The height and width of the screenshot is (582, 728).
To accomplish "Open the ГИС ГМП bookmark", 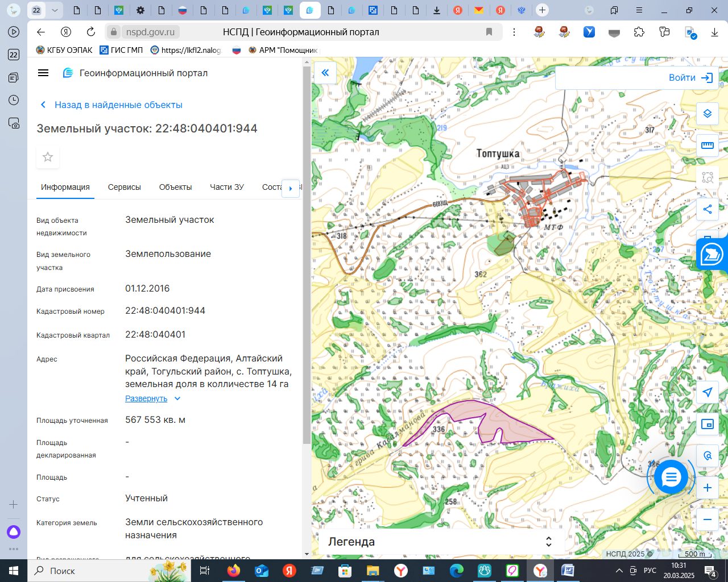I will [x=121, y=50].
